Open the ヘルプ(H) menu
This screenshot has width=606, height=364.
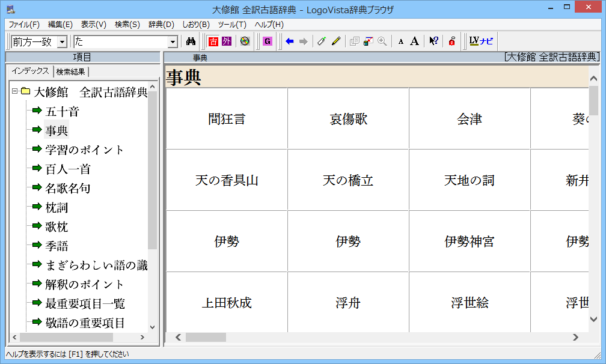pos(269,24)
